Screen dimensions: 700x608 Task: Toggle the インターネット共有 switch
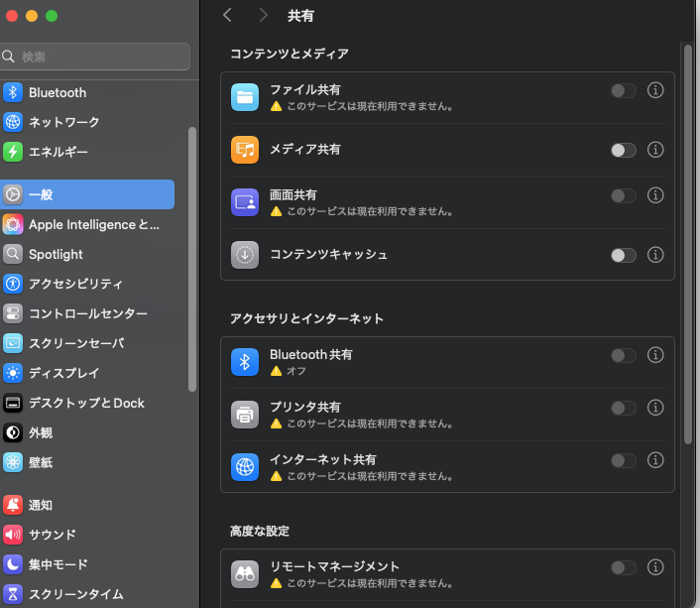click(x=624, y=460)
